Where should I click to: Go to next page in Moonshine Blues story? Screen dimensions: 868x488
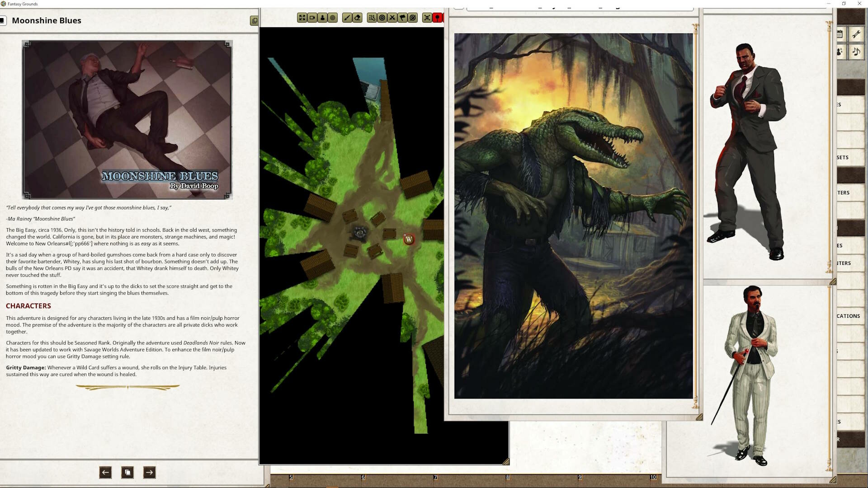(149, 473)
